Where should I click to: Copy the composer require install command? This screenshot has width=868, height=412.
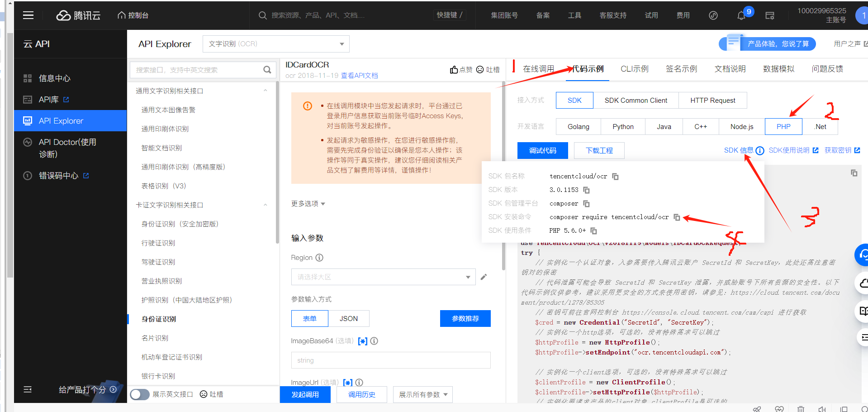(x=677, y=217)
